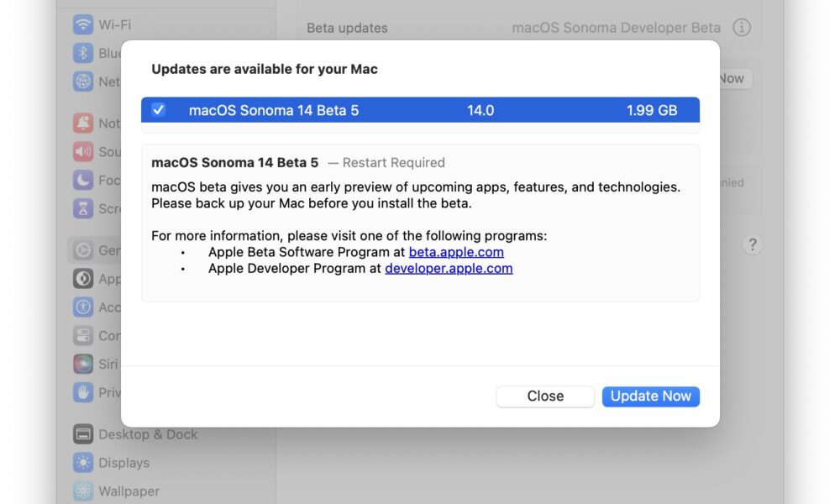Screen dimensions: 840x504
Task: Select the Focus moon icon
Action: 83,180
